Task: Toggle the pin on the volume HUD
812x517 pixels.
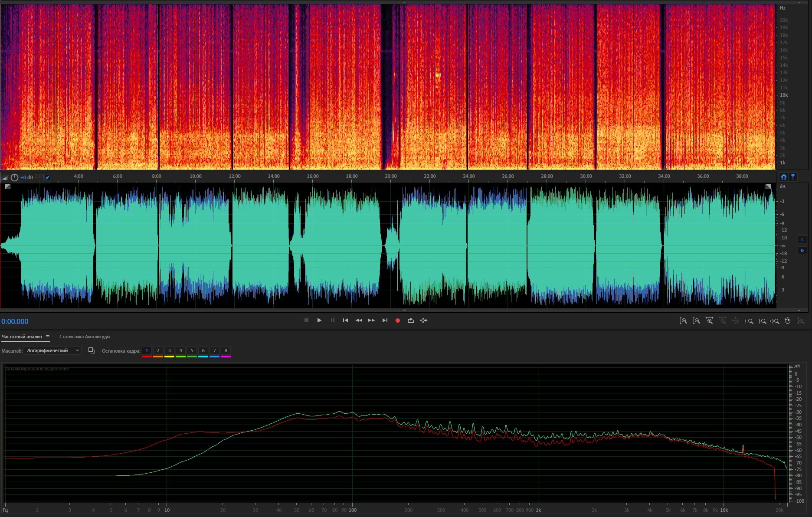Action: [x=47, y=177]
